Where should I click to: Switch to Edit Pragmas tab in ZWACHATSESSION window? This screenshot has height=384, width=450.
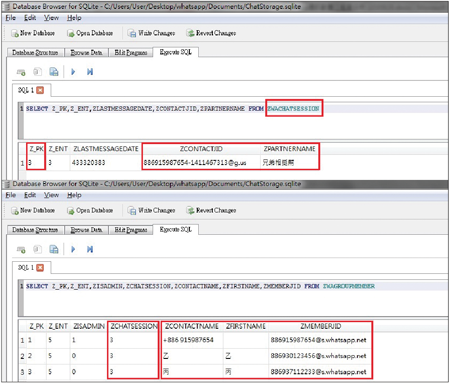click(131, 52)
